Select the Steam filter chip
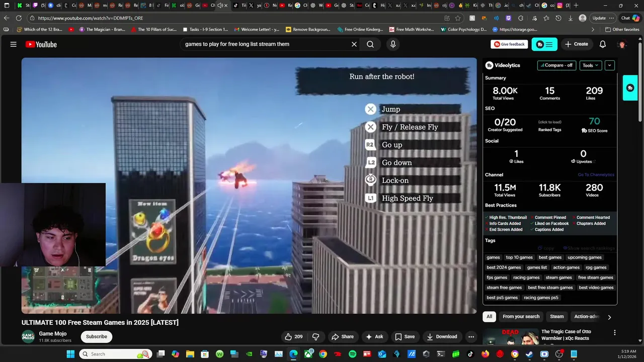Image resolution: width=644 pixels, height=362 pixels. 556,317
